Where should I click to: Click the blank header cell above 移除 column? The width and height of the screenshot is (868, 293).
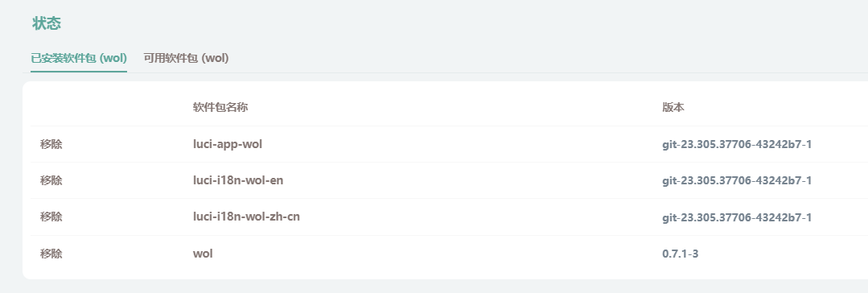pos(107,107)
